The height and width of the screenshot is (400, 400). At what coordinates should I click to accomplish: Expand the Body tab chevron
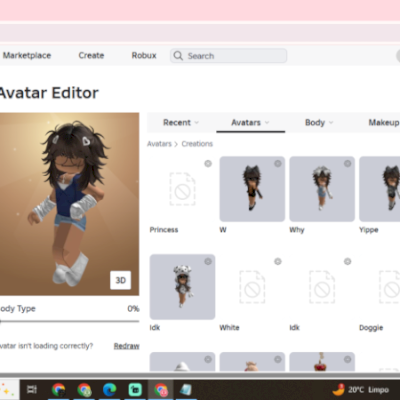pos(331,123)
